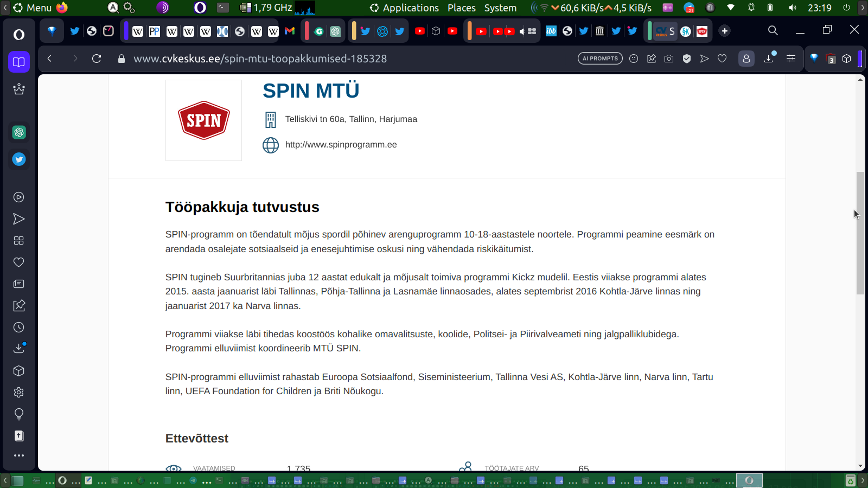
Task: Open the System menu in top panel
Action: [x=500, y=8]
